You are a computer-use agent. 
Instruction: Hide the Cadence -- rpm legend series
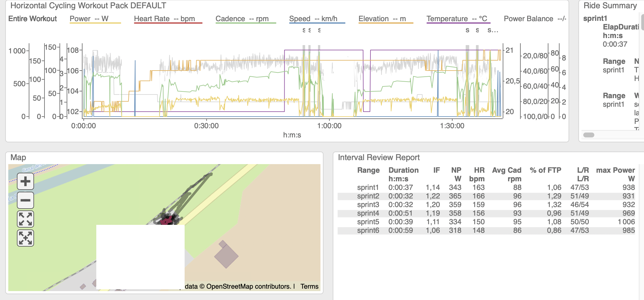click(x=242, y=19)
